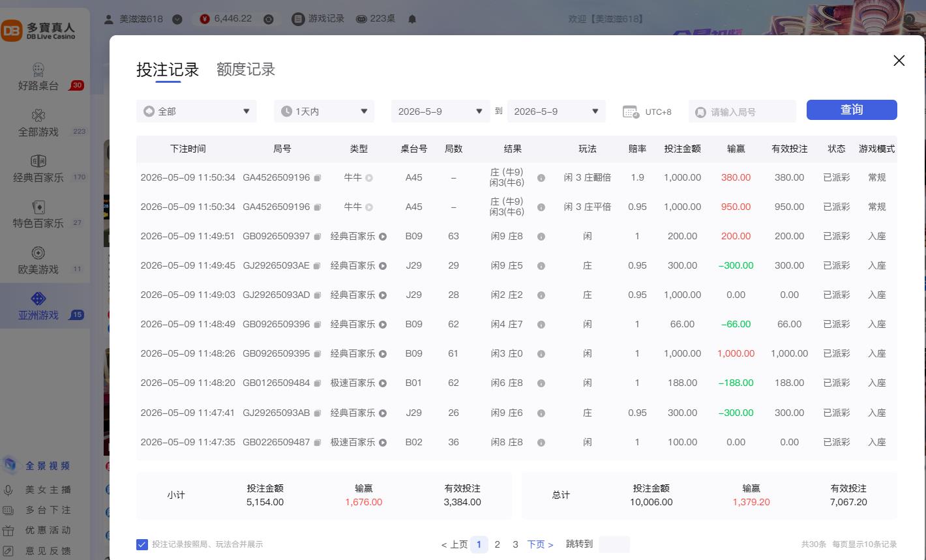Open 欧美游戏 in sidebar

click(x=46, y=261)
